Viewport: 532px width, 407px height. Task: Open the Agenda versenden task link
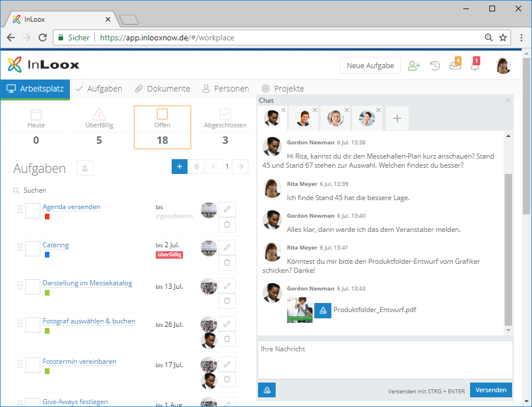[71, 207]
